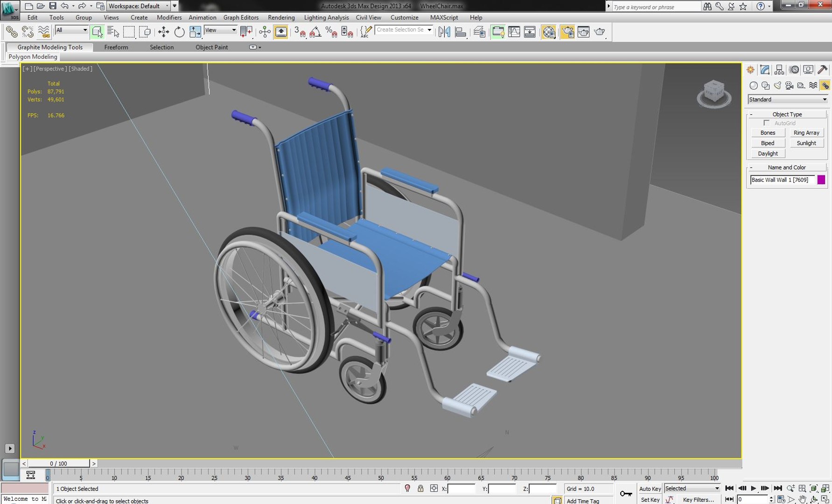This screenshot has height=504, width=832.
Task: Click the Use Pivot Point Center icon
Action: coord(246,32)
